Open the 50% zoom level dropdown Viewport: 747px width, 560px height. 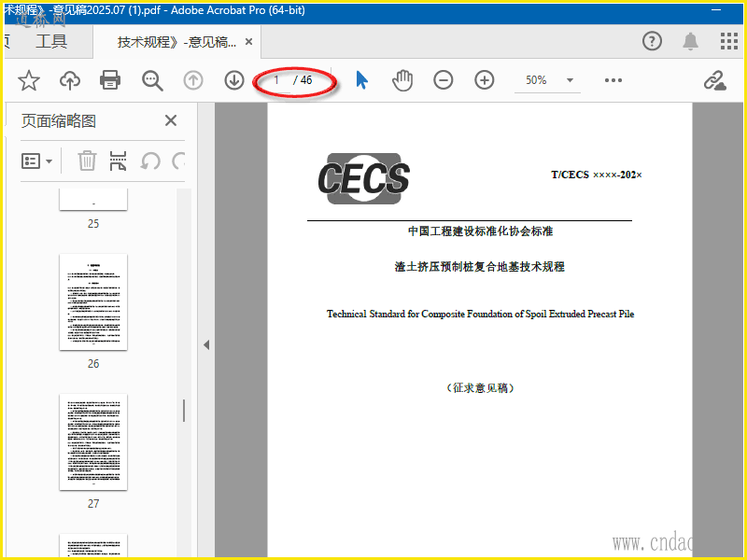[570, 80]
